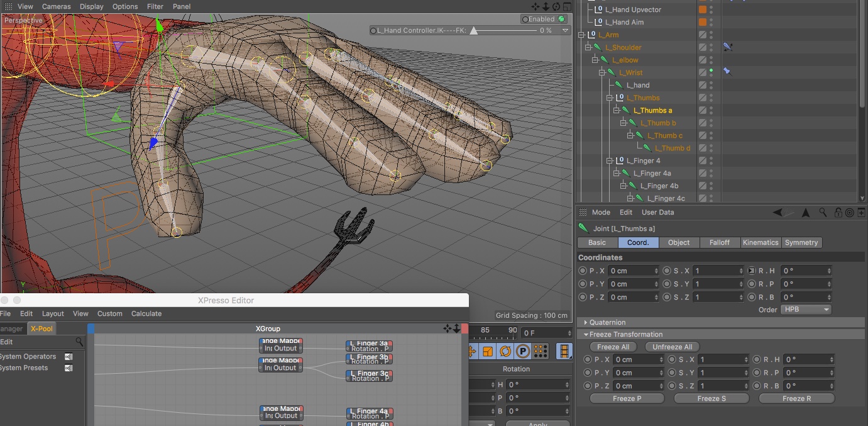Image resolution: width=868 pixels, height=426 pixels.
Task: Click the parameter 'P' record icon
Action: tap(522, 351)
